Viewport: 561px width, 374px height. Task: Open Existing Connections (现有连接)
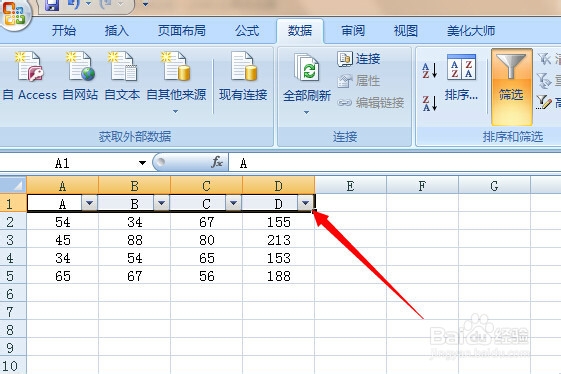click(x=243, y=77)
